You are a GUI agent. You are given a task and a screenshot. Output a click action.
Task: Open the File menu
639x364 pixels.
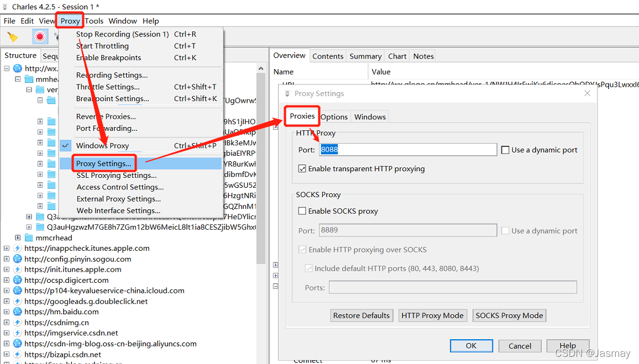[x=9, y=21]
